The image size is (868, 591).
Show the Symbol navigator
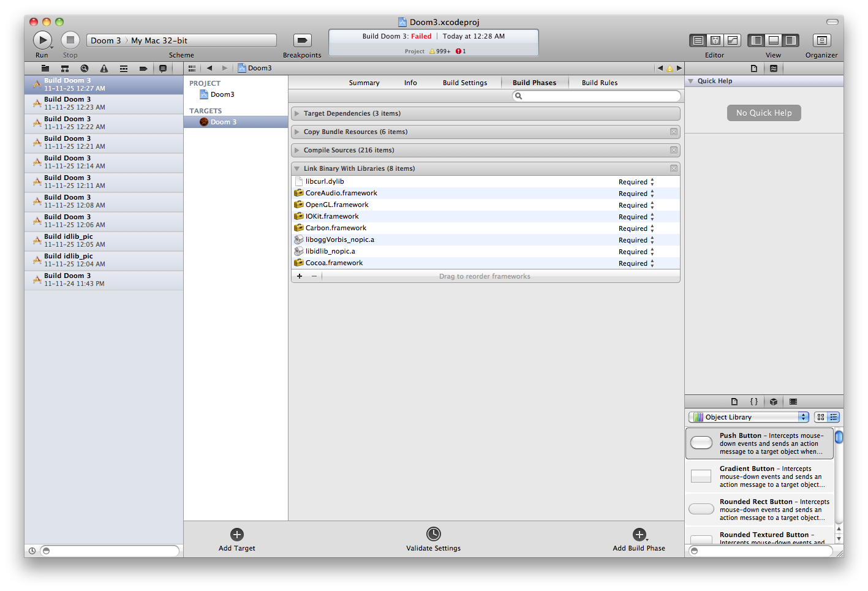[65, 69]
